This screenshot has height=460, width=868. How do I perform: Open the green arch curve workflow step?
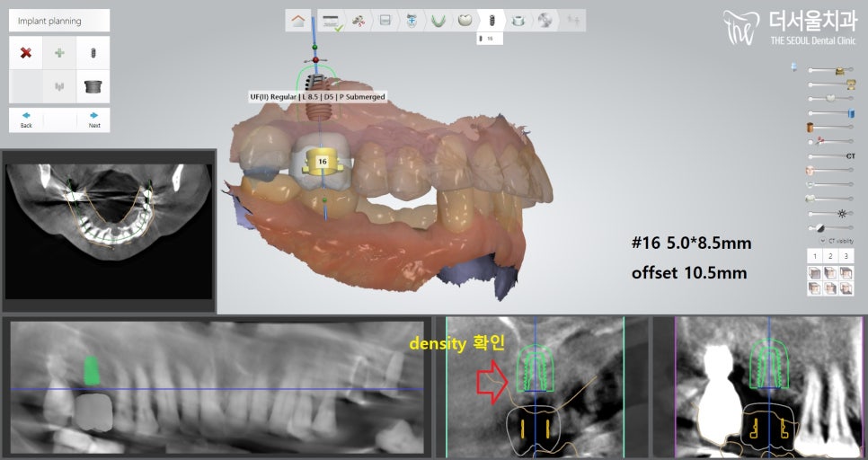[438, 20]
